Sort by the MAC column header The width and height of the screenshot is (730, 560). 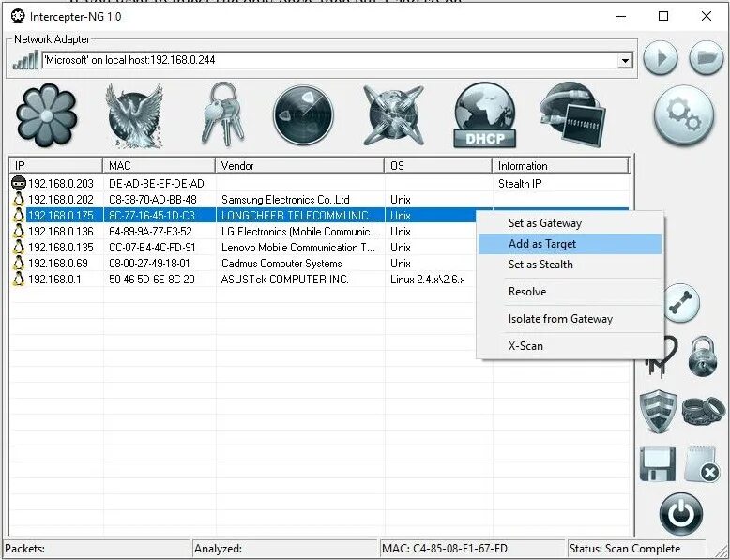(x=159, y=166)
